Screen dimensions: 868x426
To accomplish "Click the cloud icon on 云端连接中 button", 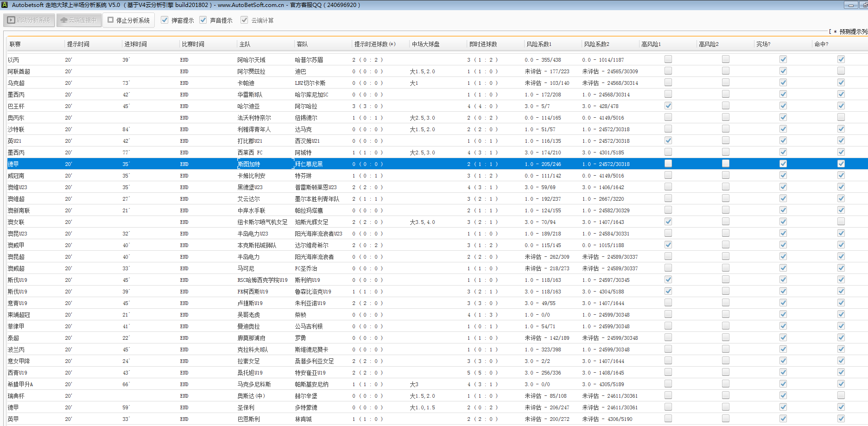I will 64,20.
